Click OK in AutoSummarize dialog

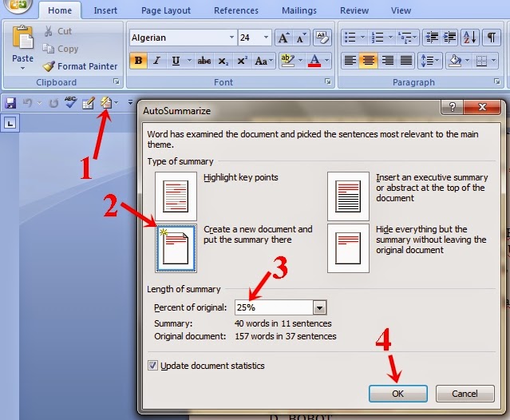pyautogui.click(x=397, y=394)
